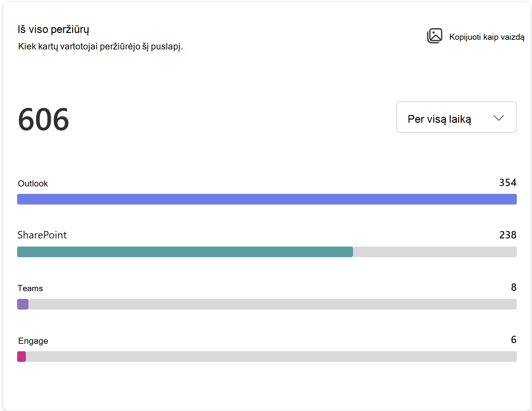Click the total views number 606
This screenshot has width=532, height=411.
pyautogui.click(x=43, y=120)
